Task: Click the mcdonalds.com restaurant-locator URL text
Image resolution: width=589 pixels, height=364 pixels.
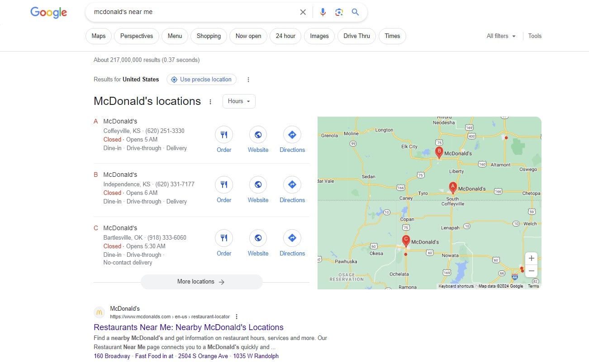Action: click(170, 317)
